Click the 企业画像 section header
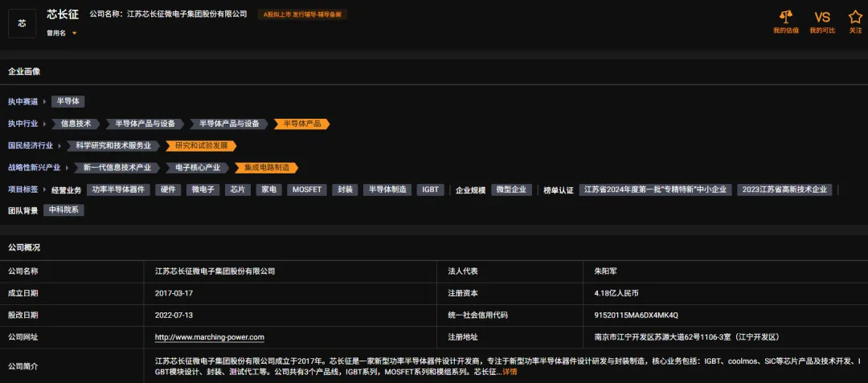This screenshot has width=868, height=383. click(24, 71)
